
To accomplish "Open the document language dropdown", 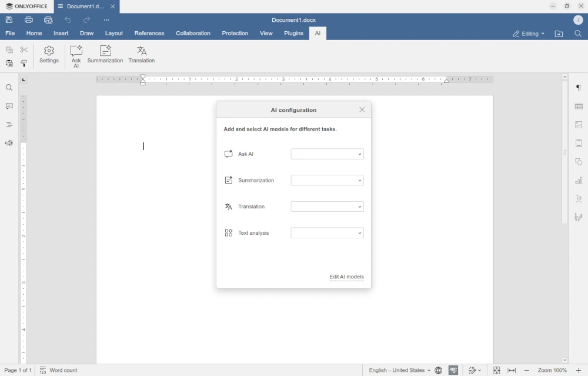I will click(x=400, y=370).
